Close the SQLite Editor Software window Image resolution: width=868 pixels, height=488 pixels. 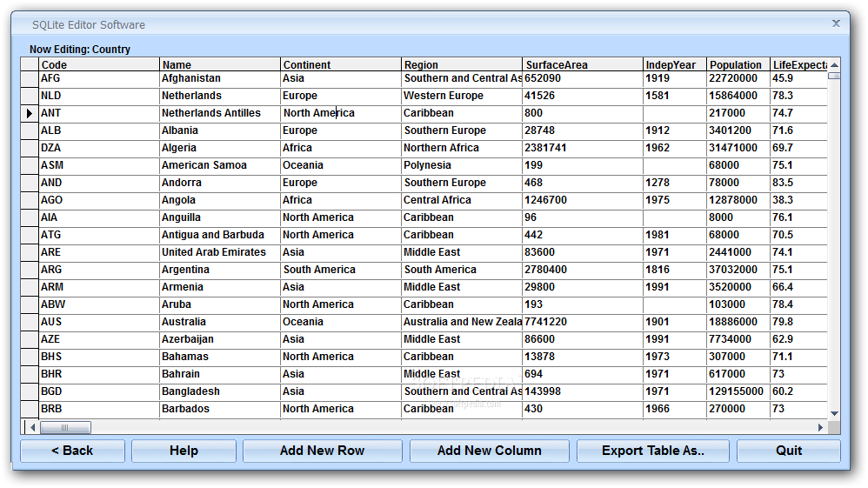836,23
